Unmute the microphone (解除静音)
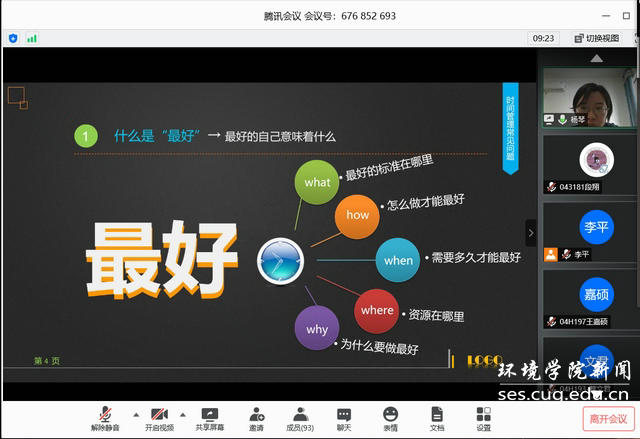The image size is (640, 439). pos(105,418)
